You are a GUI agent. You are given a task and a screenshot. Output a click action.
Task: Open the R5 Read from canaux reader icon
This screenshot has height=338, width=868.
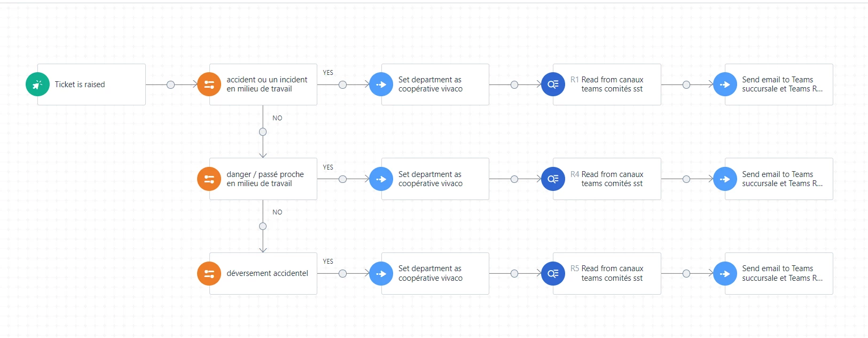(x=553, y=274)
